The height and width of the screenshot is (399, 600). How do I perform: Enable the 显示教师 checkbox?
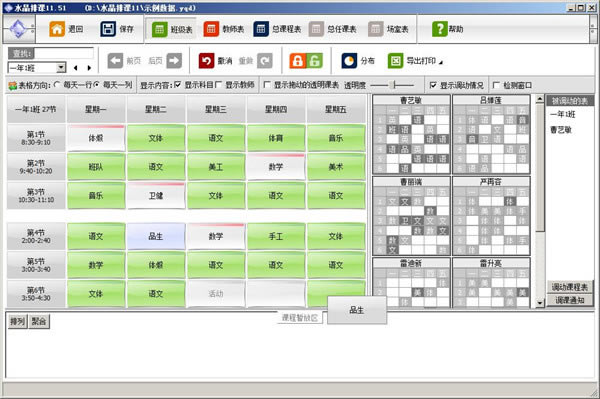218,85
